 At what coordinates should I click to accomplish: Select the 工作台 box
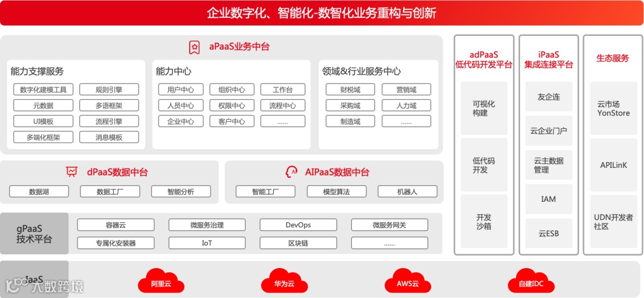point(283,90)
